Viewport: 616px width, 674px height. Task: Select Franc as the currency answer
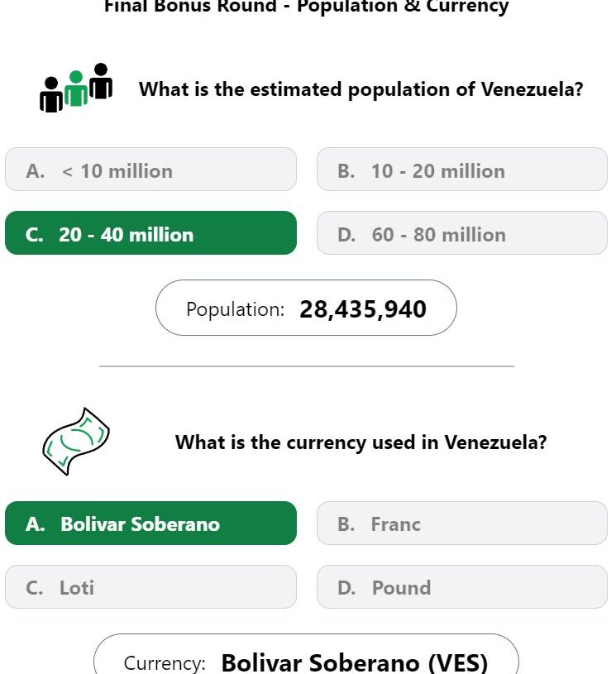coord(462,523)
